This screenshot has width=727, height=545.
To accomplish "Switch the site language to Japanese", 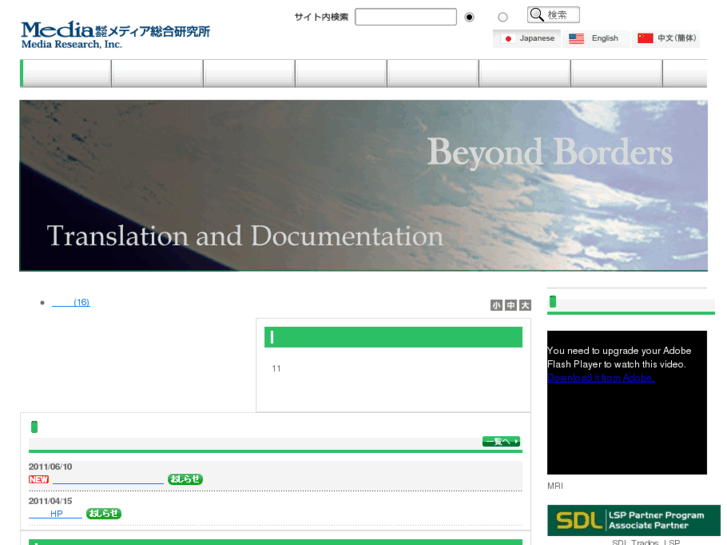I will point(527,38).
